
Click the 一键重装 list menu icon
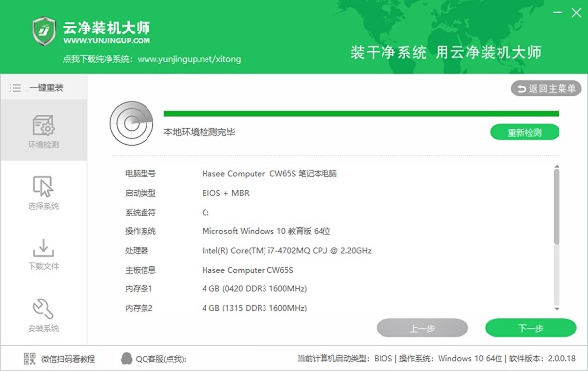(15, 88)
